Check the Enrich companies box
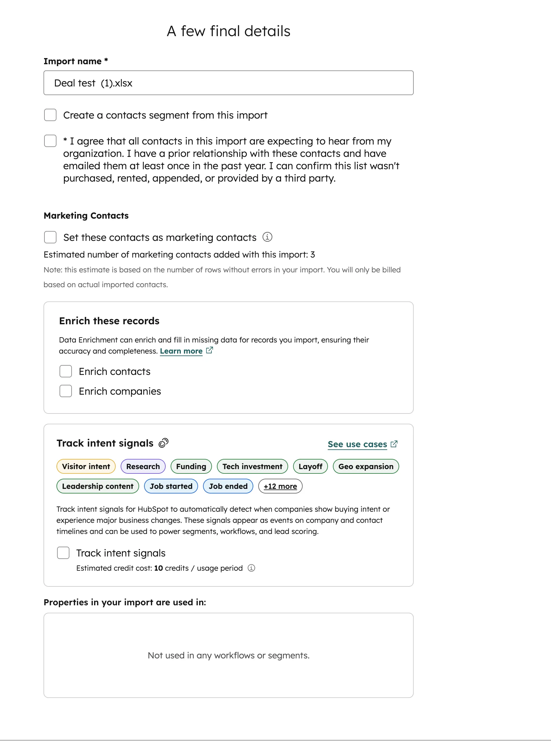Screen dimensions: 551x756 tap(66, 391)
